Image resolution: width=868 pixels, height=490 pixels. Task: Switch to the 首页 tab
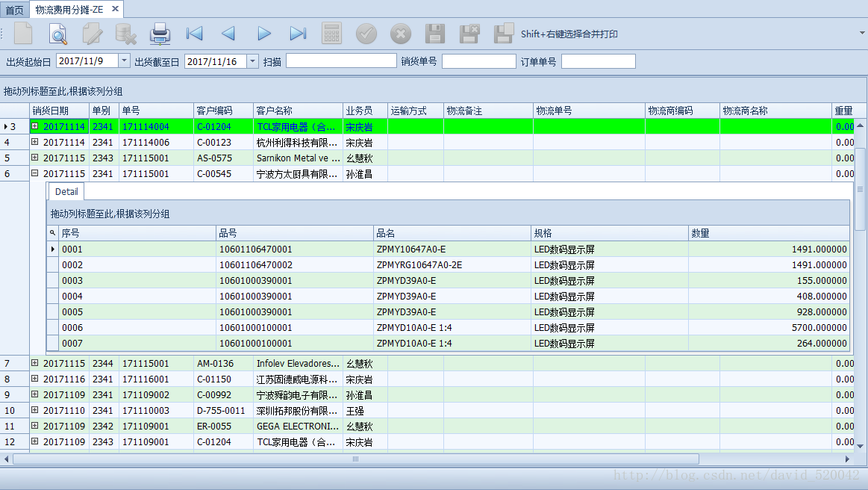(14, 10)
